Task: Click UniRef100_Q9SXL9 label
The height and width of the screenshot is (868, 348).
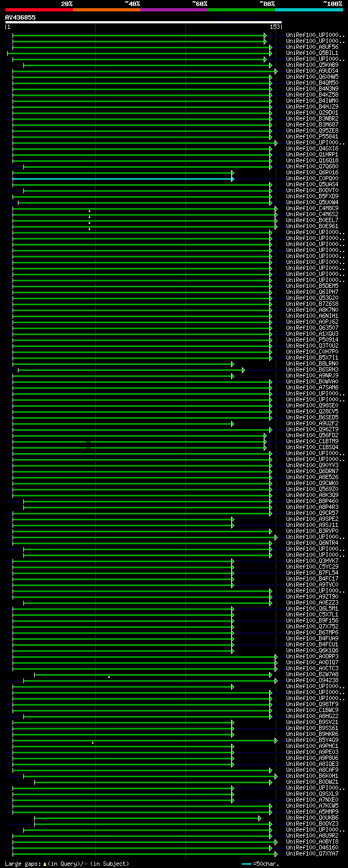Action: [x=312, y=794]
